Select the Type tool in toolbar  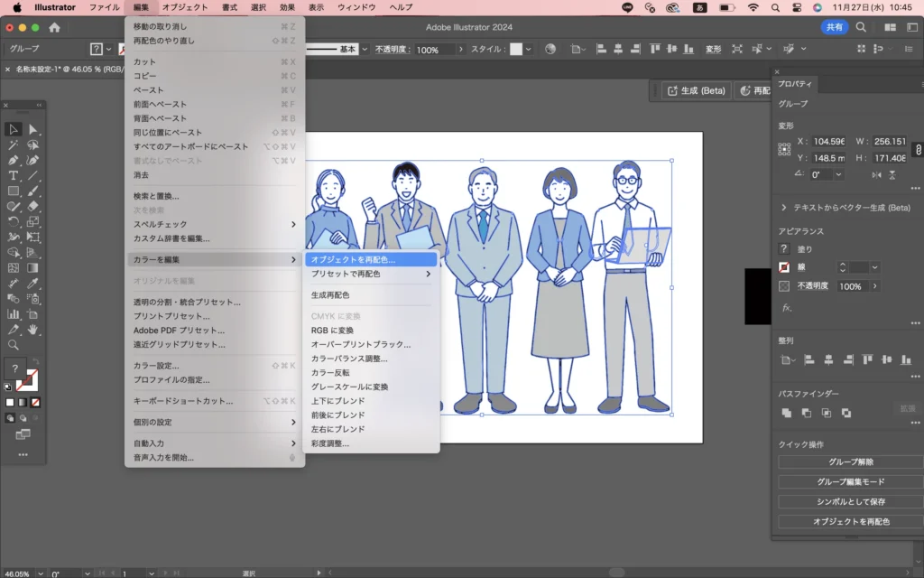[x=14, y=175]
